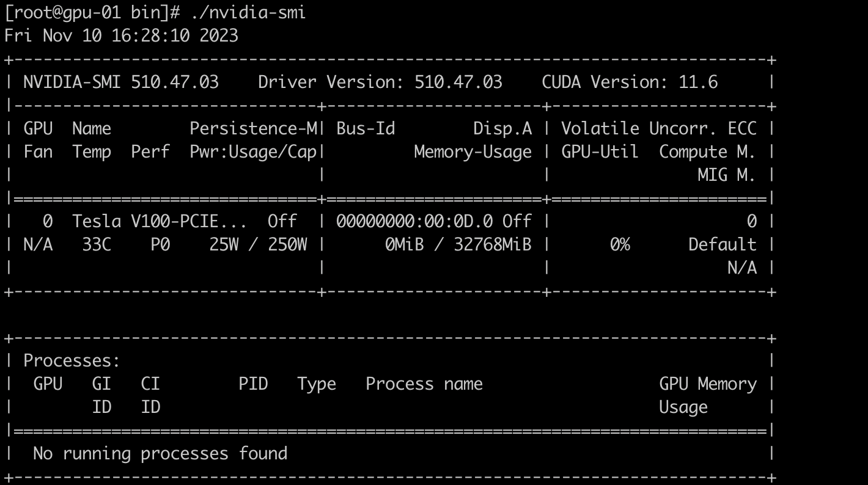868x485 pixels.
Task: Click the Disp.A column header
Action: pos(502,128)
